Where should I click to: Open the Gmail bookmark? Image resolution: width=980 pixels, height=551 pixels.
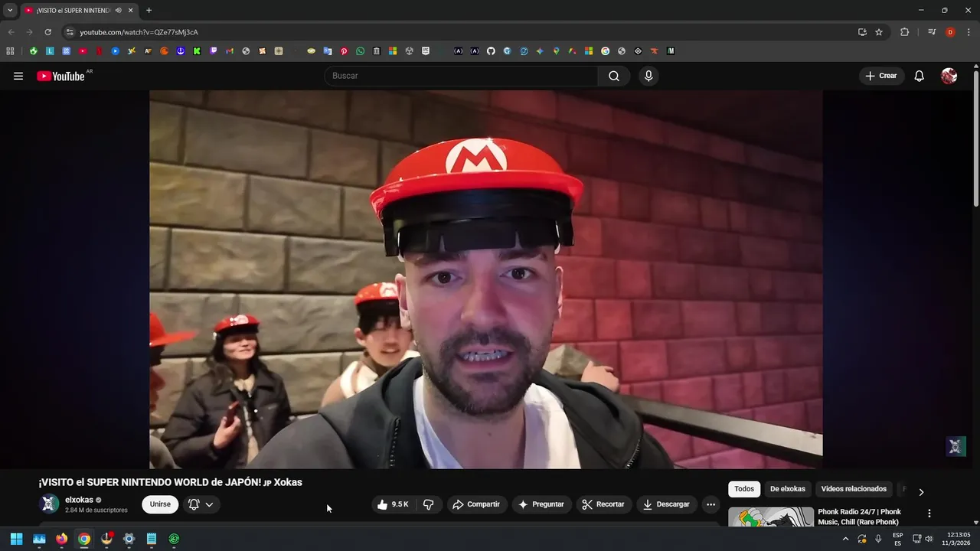pos(229,51)
